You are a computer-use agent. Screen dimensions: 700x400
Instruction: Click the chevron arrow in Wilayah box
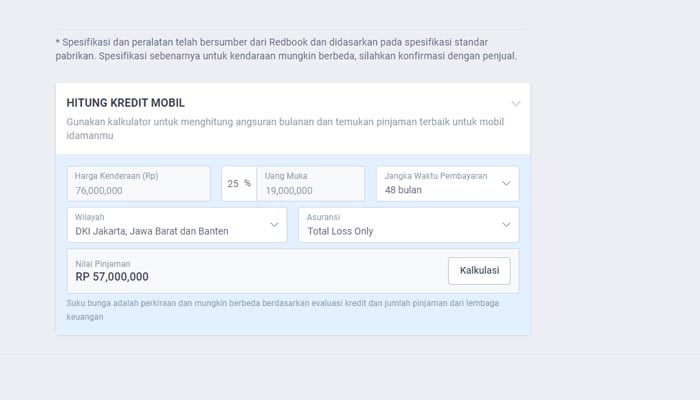[x=274, y=225]
